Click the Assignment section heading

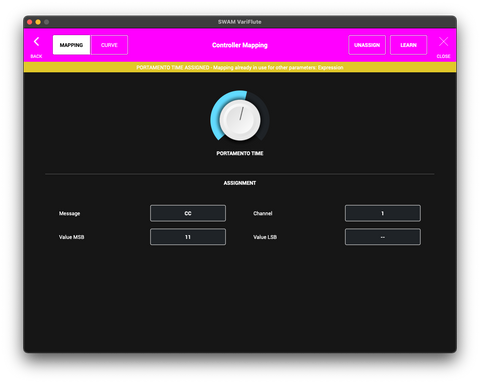240,183
